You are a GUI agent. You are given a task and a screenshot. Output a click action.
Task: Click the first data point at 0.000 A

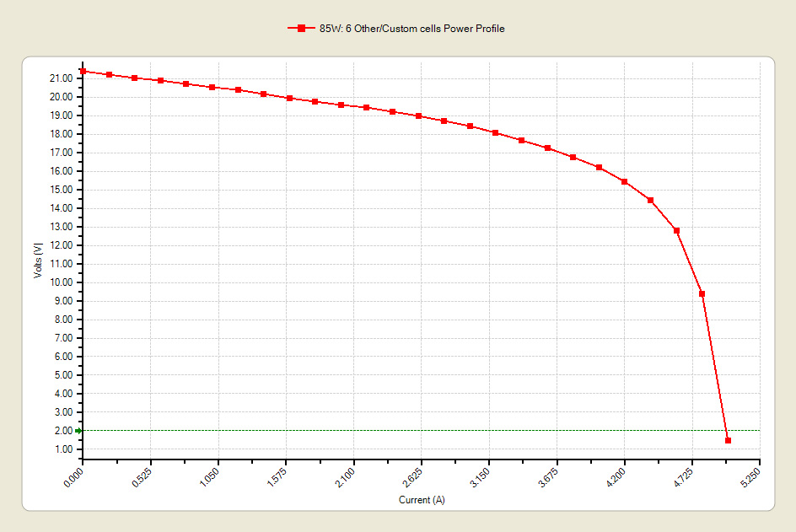click(83, 71)
